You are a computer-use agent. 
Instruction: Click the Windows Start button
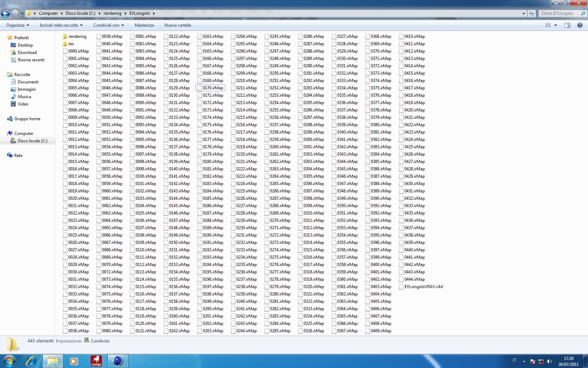click(x=9, y=361)
